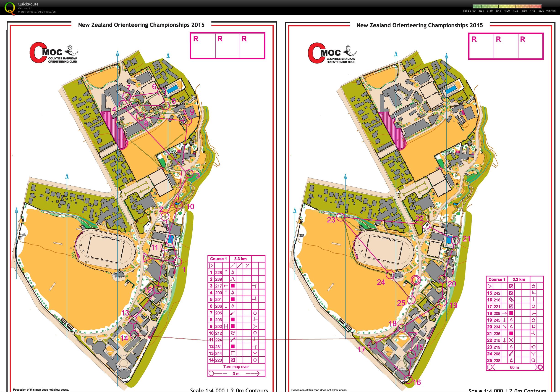The width and height of the screenshot is (560, 392).
Task: Click control circle 2 on left map
Action: pyautogui.click(x=165, y=216)
